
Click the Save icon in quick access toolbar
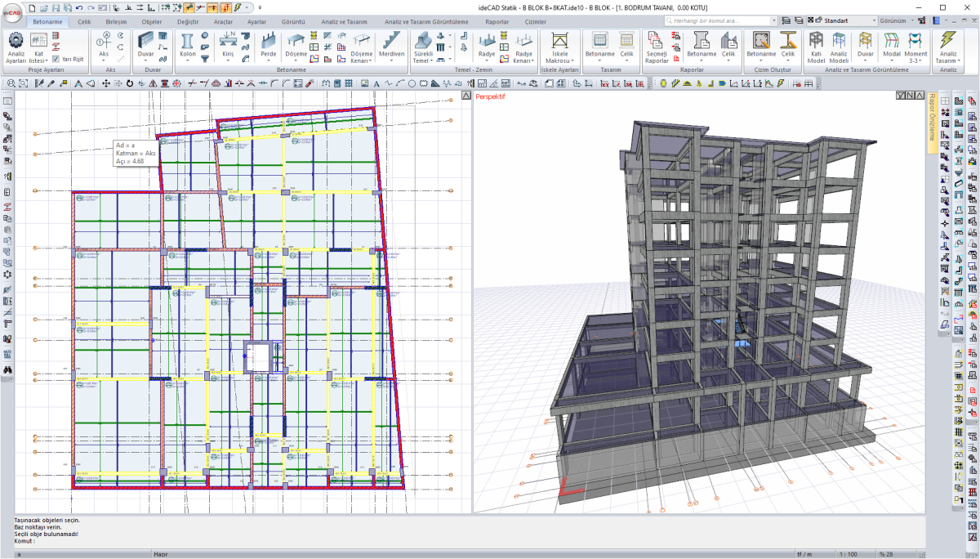(56, 7)
